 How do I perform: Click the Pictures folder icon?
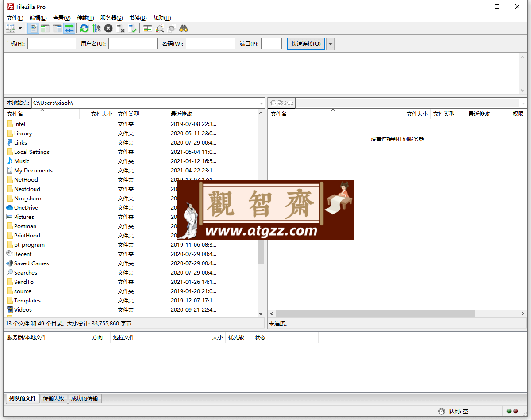coord(10,217)
